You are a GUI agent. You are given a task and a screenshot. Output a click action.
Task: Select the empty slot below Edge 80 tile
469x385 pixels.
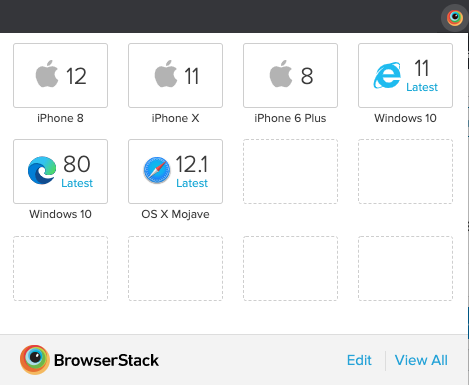[60, 268]
